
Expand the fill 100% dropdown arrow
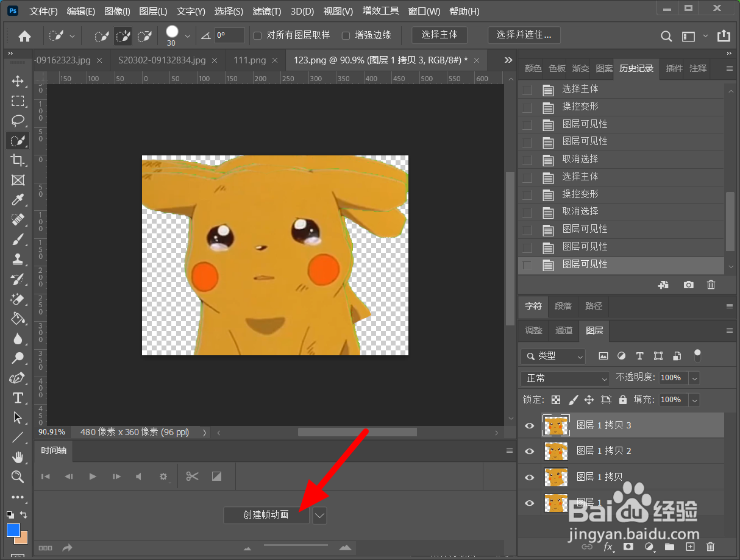694,400
